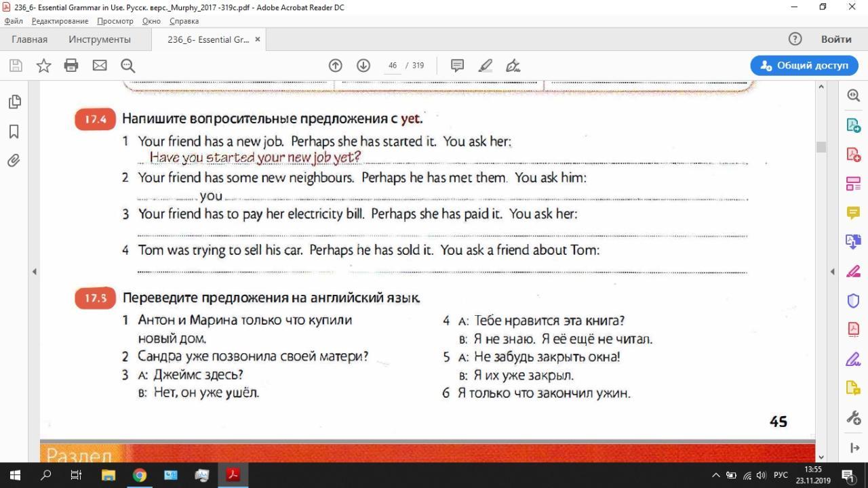
Task: Send file by email envelope icon
Action: point(100,66)
